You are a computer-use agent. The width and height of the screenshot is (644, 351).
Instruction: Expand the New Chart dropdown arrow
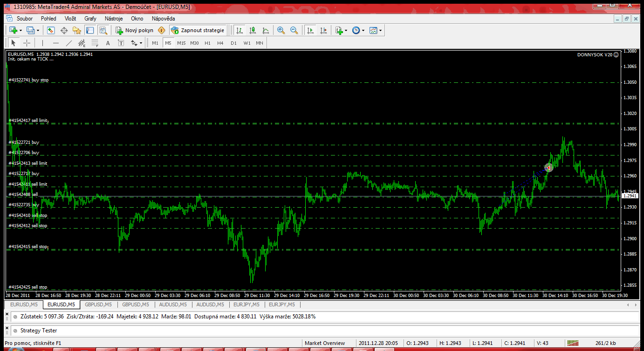tap(20, 30)
